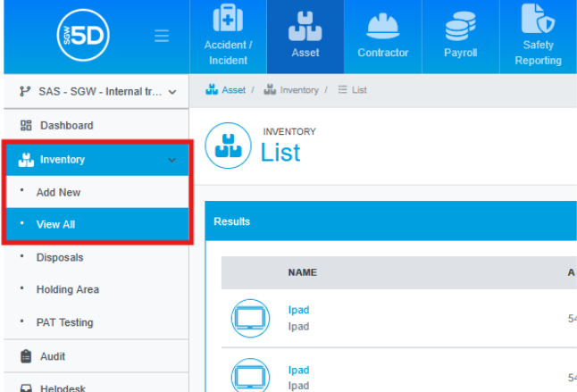Open the Audit sidebar section
Viewport: 577px width, 392px height.
point(53,356)
